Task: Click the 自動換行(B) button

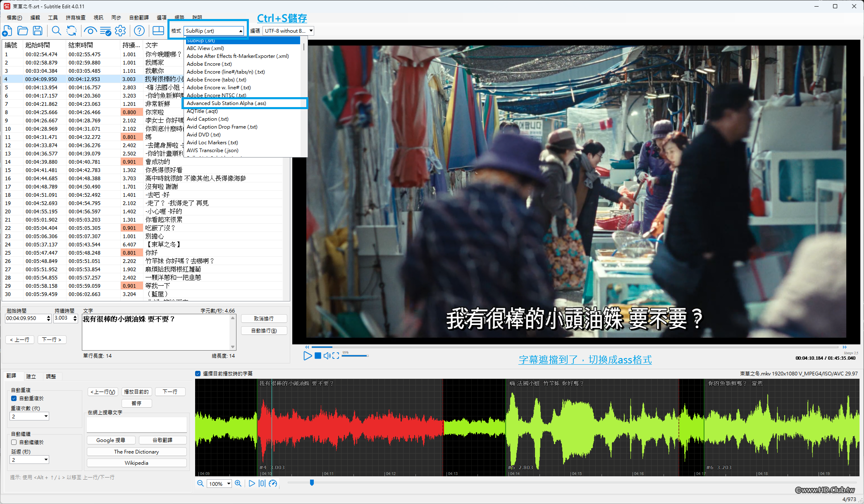Action: pyautogui.click(x=264, y=331)
